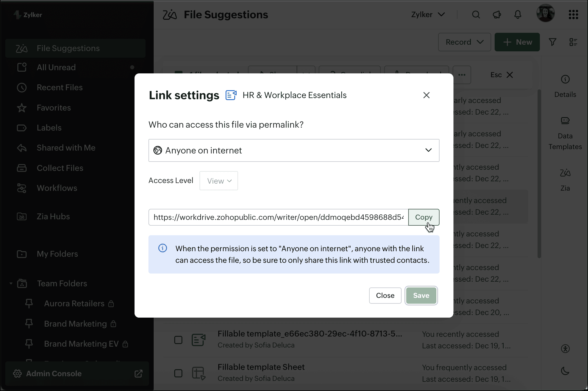The image size is (588, 391).
Task: Open the announcements megaphone icon
Action: coord(497,15)
